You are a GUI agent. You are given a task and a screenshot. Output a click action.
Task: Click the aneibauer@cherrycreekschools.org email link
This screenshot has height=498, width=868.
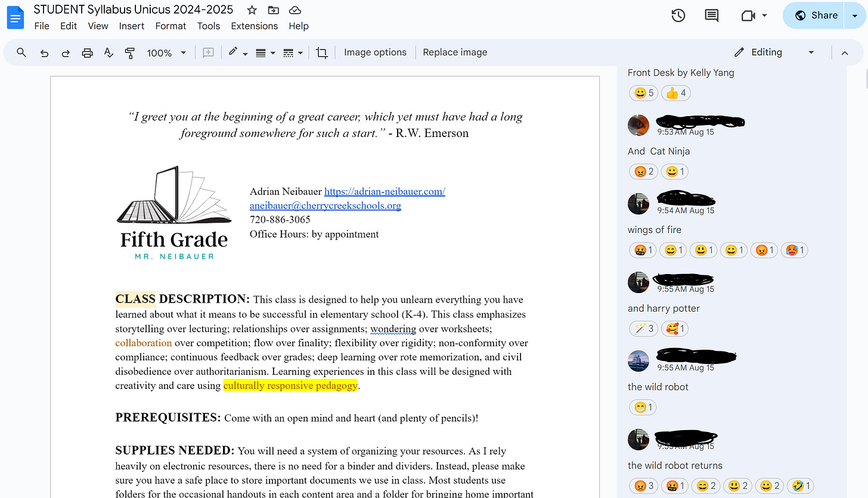tap(325, 206)
